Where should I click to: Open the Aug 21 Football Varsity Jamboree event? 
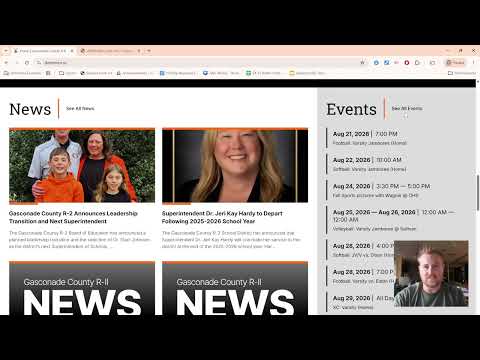[370, 138]
